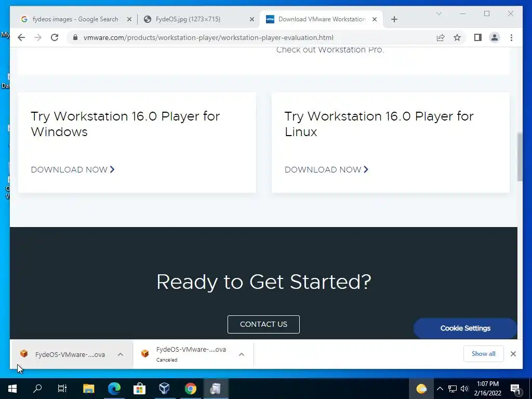
Task: Open the Chrome three-dot menu
Action: tap(511, 37)
